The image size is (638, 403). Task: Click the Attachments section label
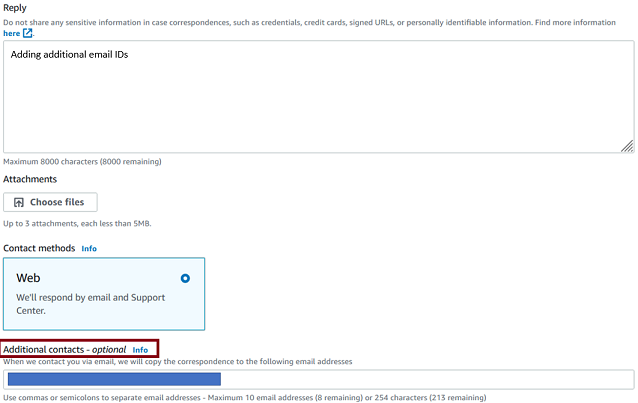pos(30,179)
